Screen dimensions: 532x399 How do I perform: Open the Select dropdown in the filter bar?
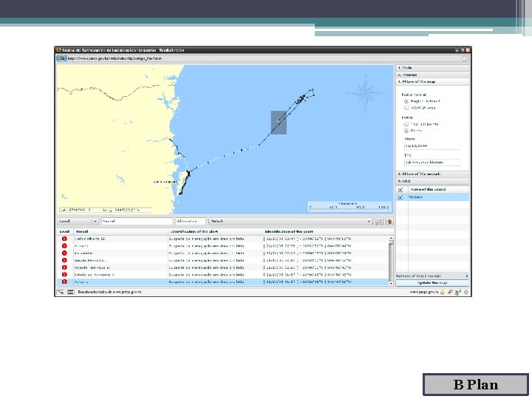(290, 221)
